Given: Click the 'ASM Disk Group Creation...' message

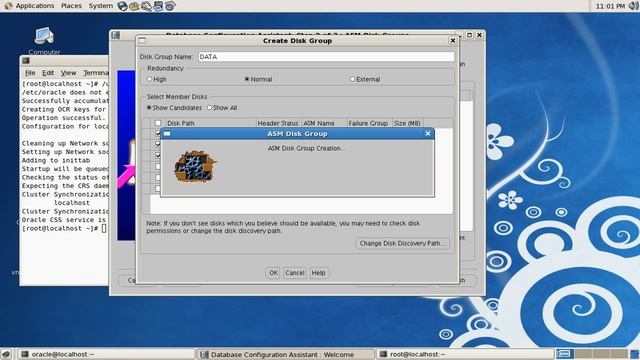Looking at the screenshot, I should click(x=306, y=149).
